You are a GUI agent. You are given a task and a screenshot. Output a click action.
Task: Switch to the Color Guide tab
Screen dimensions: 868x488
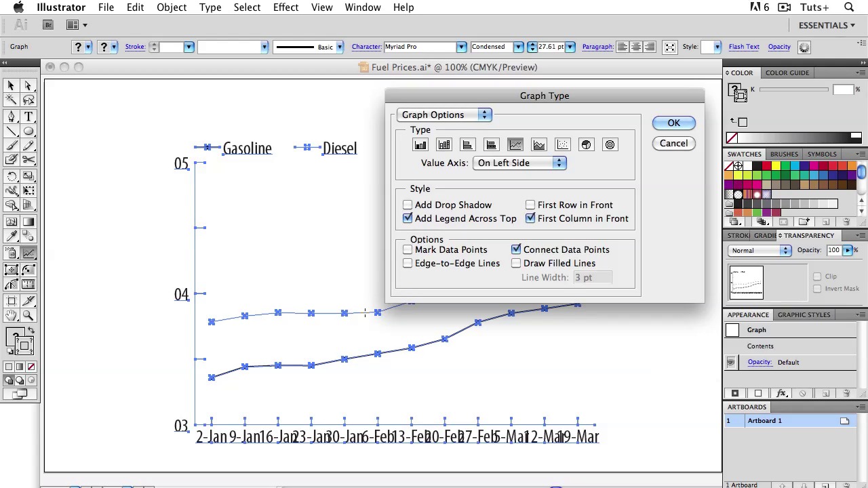(787, 73)
